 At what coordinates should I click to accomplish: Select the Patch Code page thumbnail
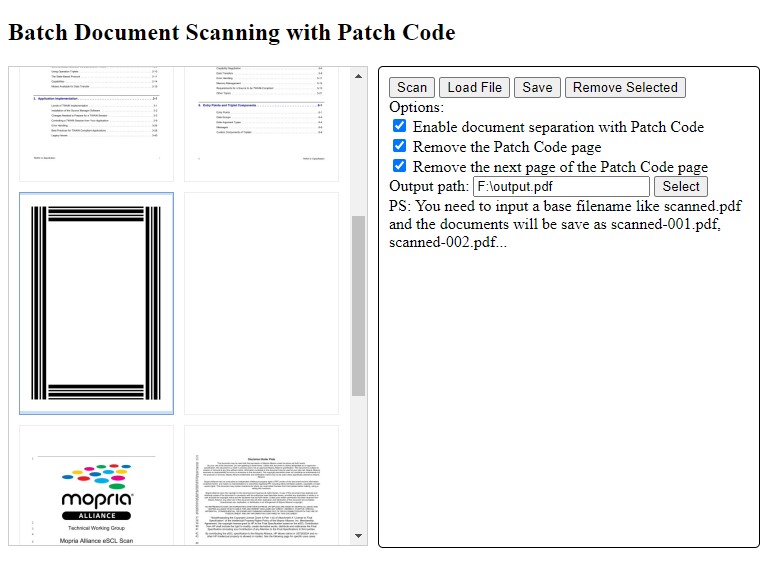tap(96, 303)
